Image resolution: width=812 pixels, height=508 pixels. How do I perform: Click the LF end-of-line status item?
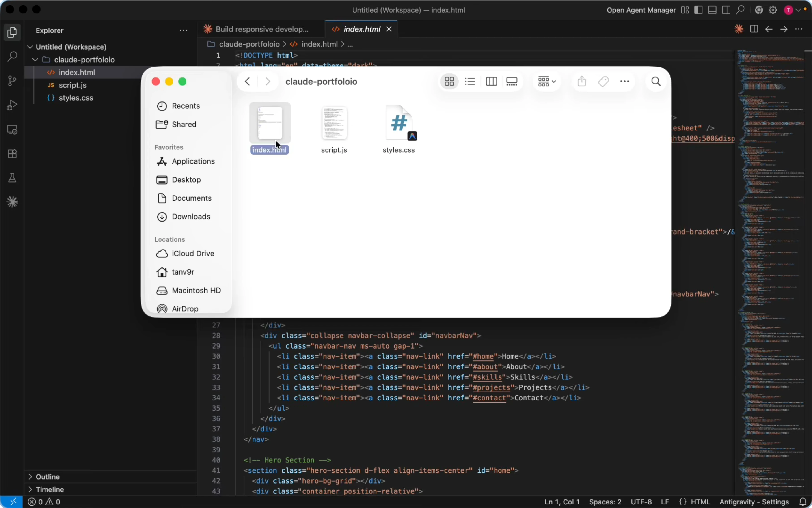[665, 502]
